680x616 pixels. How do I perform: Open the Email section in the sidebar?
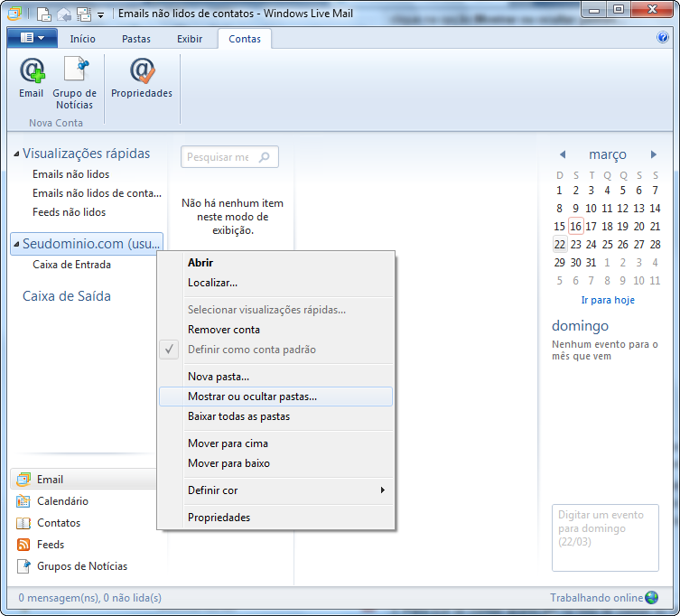83,480
